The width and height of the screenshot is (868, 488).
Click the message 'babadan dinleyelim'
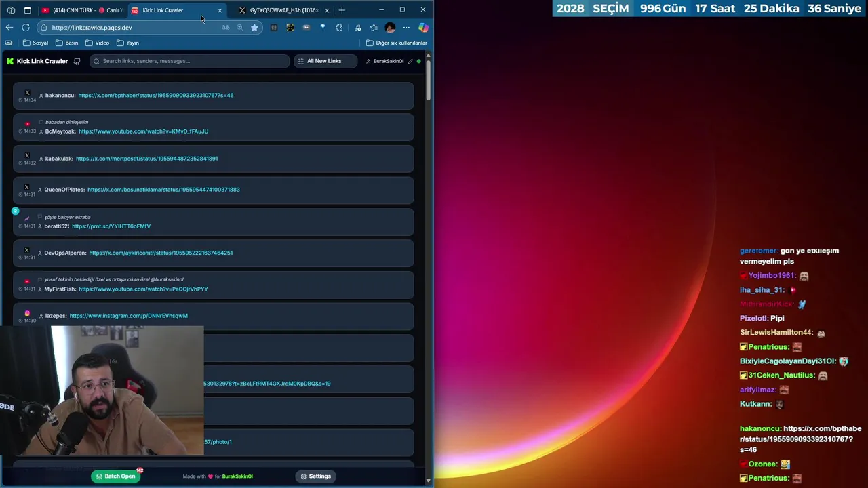pyautogui.click(x=66, y=123)
